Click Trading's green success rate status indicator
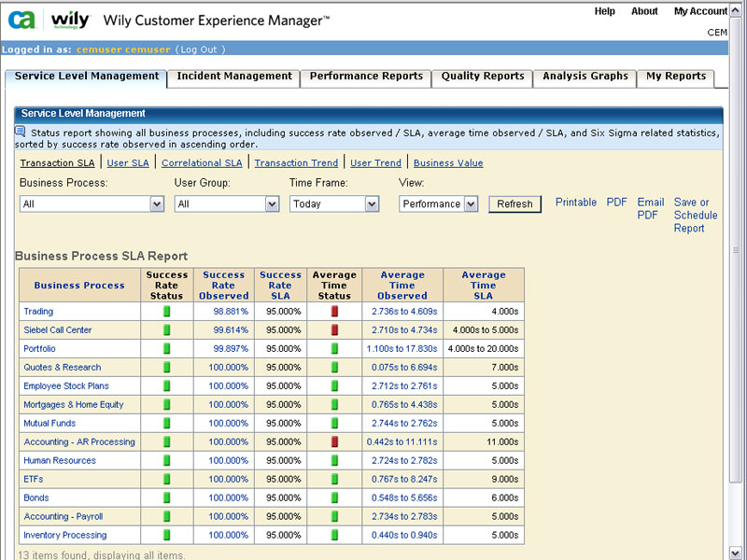This screenshot has height=560, width=747. click(167, 312)
